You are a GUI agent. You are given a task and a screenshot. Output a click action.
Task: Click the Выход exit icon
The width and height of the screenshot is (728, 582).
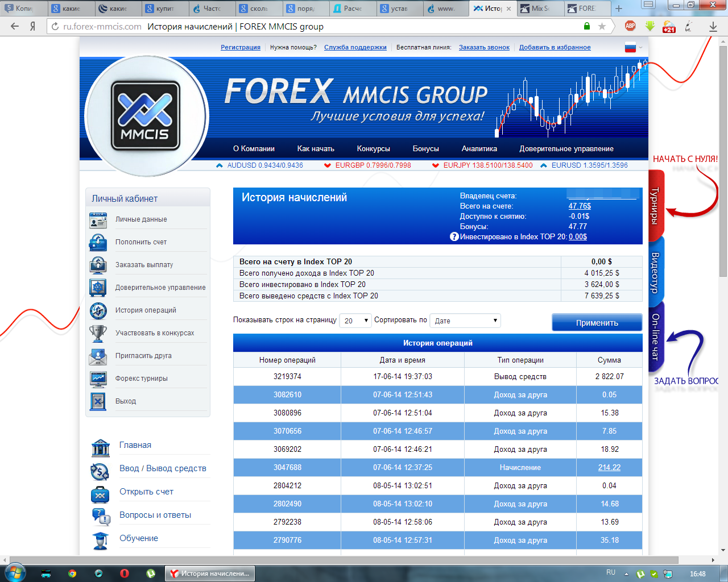coord(98,402)
